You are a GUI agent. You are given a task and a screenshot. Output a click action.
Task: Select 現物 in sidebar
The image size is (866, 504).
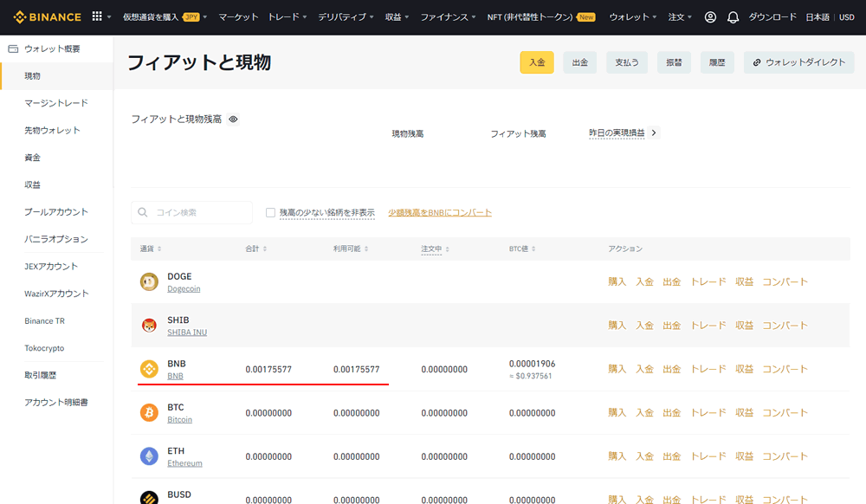coord(33,75)
